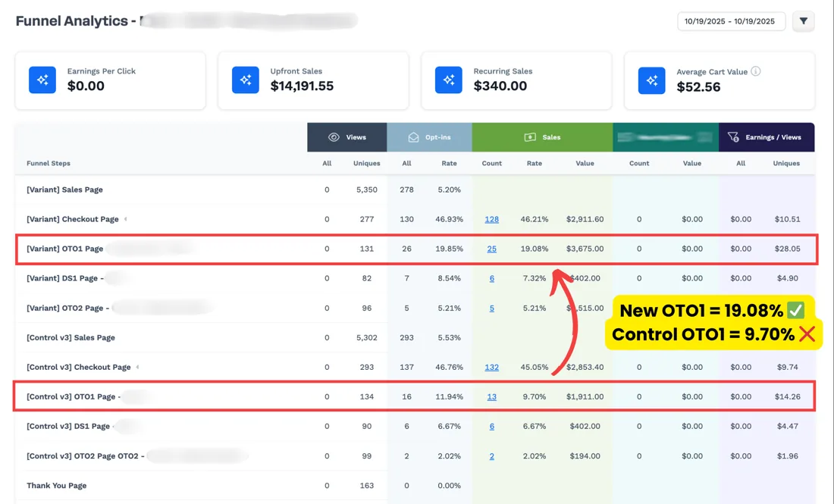
Task: Click the 46.93% opt-in rate cell
Action: click(x=449, y=219)
